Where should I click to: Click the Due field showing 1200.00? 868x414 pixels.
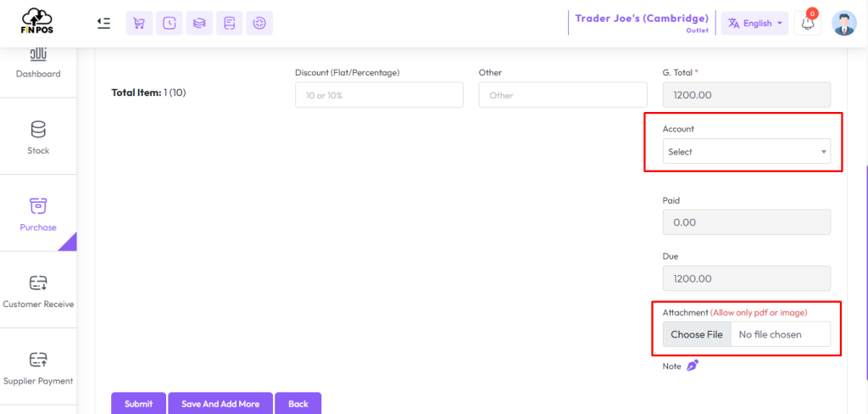pos(746,278)
